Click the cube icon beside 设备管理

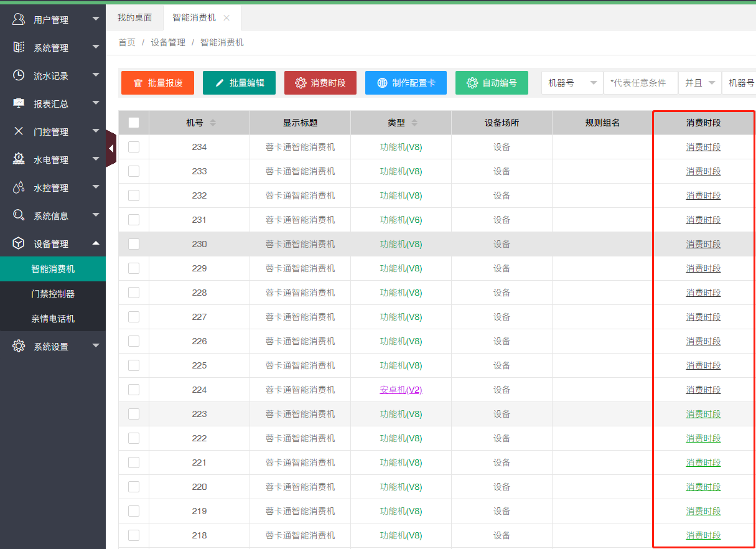coord(19,243)
